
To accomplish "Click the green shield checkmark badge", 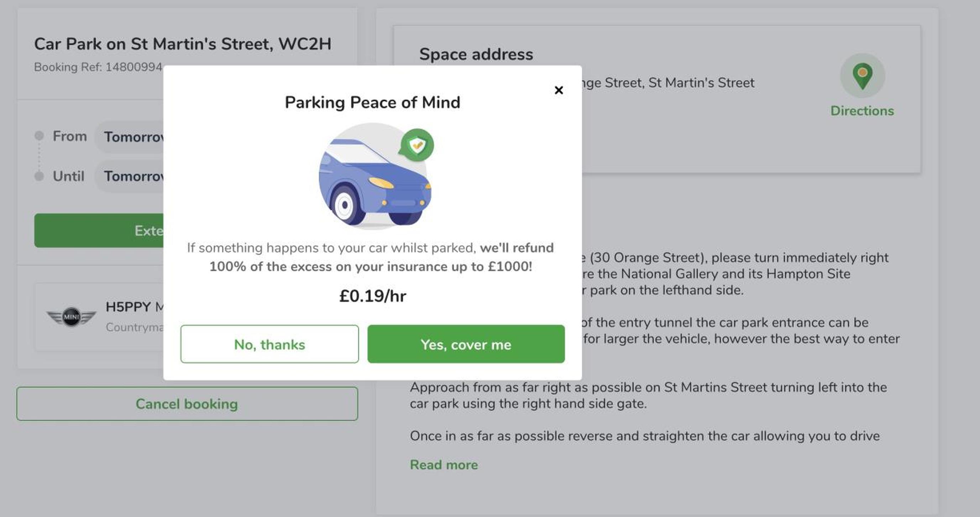I will pos(416,145).
